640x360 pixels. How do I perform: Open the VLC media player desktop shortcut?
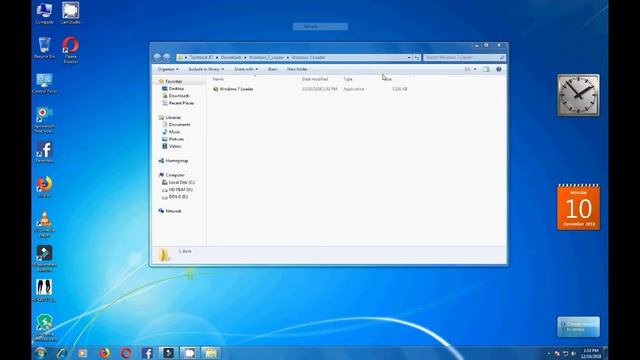[44, 224]
